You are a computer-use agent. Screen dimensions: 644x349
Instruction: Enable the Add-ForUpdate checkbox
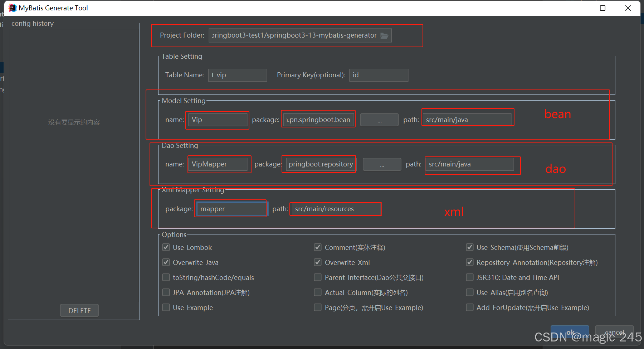coord(470,307)
